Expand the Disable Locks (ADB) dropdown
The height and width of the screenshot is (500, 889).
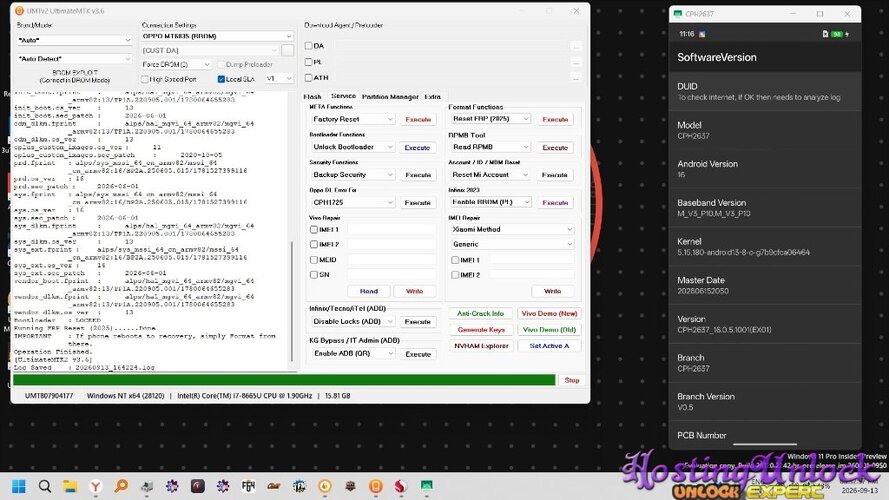353,321
